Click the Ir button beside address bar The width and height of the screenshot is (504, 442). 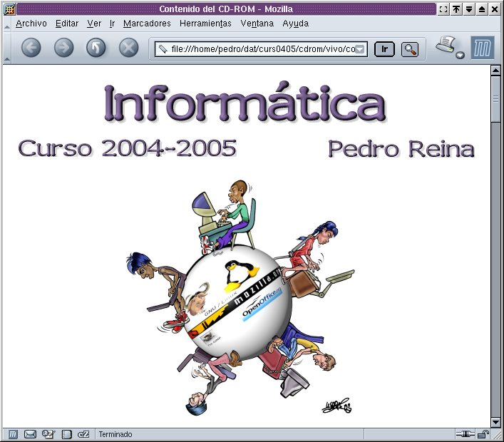384,49
